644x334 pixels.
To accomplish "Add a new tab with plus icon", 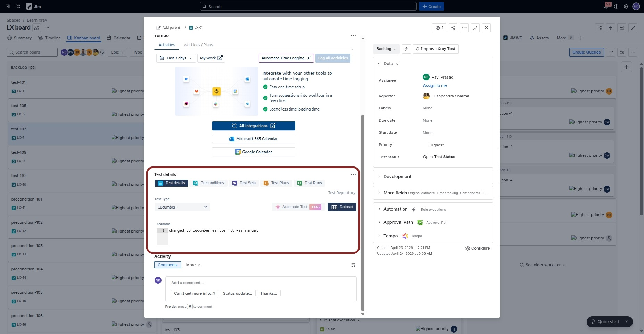I will [580, 38].
